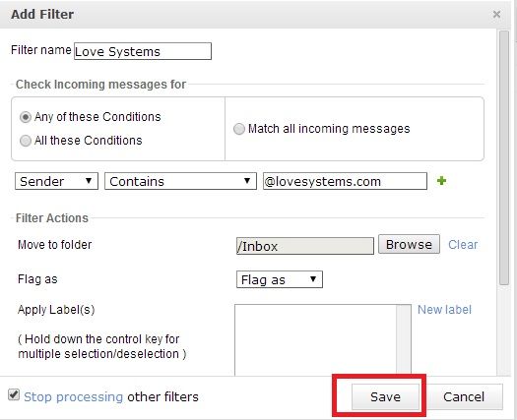This screenshot has width=517, height=420.
Task: Open the Contains condition dropdown
Action: pyautogui.click(x=180, y=181)
